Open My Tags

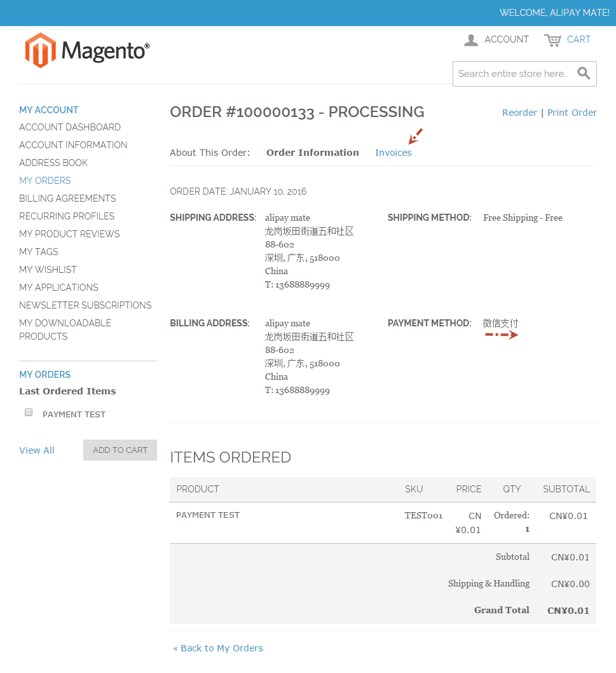[39, 252]
